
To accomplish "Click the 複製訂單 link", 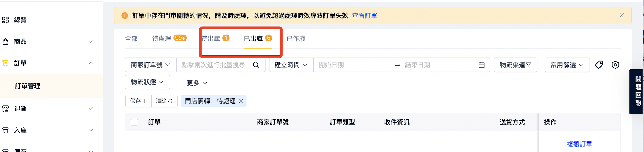I will [x=579, y=144].
